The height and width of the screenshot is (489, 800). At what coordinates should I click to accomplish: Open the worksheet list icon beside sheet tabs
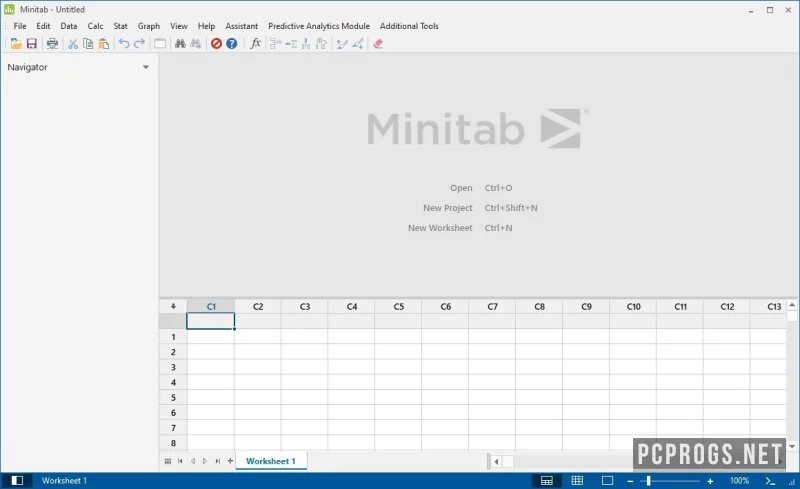[168, 461]
